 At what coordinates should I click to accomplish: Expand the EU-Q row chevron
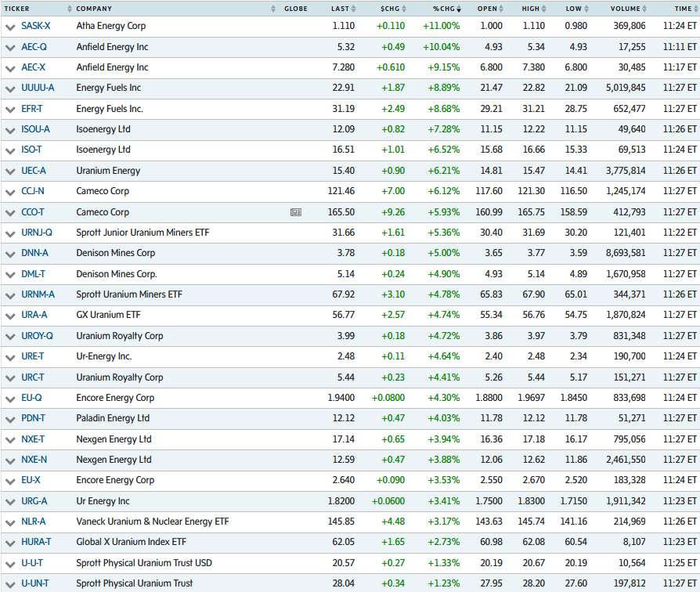tap(10, 399)
